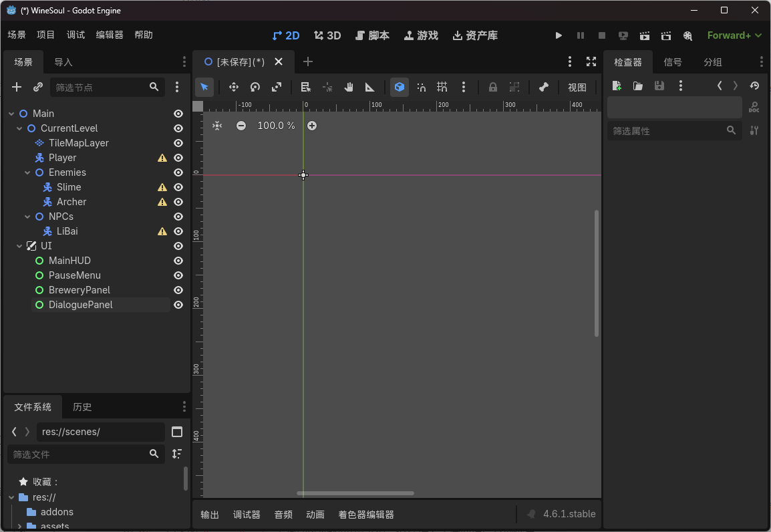Viewport: 771px width, 532px height.
Task: Open the 输出 bottom panel
Action: (210, 515)
